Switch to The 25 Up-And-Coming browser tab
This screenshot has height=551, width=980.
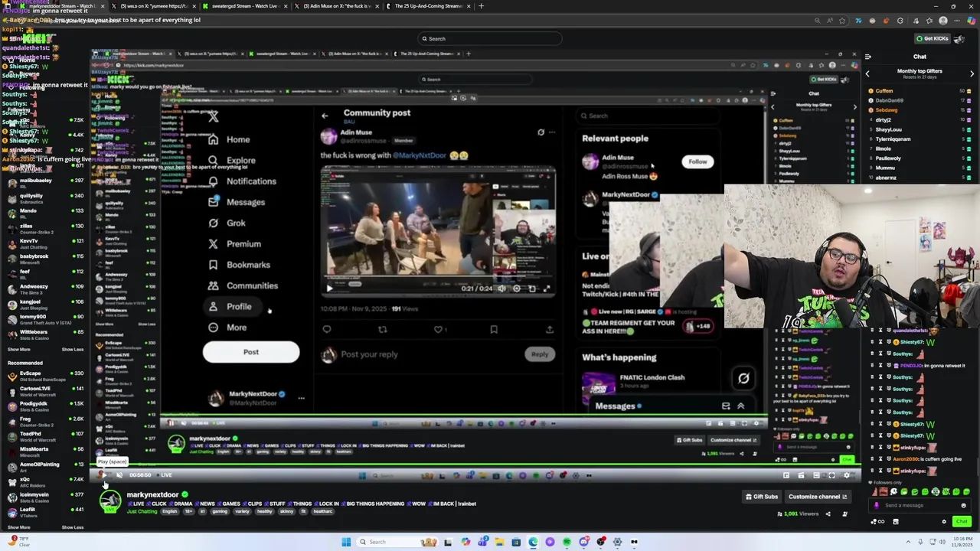(x=428, y=6)
